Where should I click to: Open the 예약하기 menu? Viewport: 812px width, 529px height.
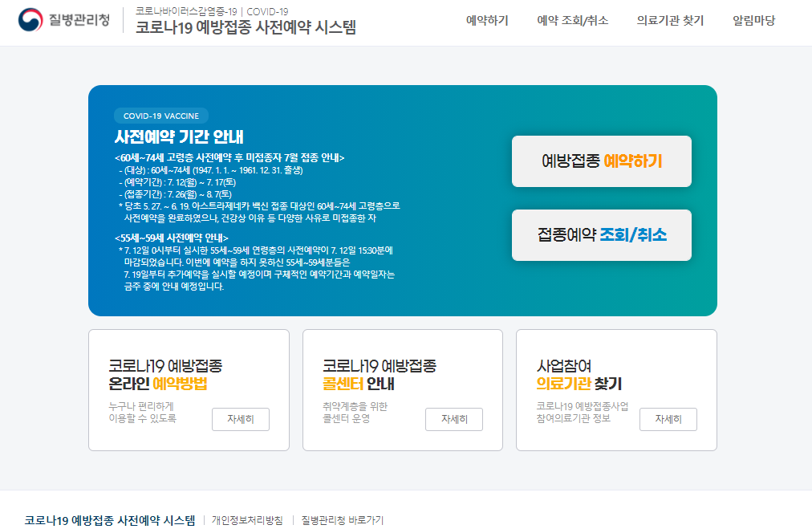click(x=487, y=21)
